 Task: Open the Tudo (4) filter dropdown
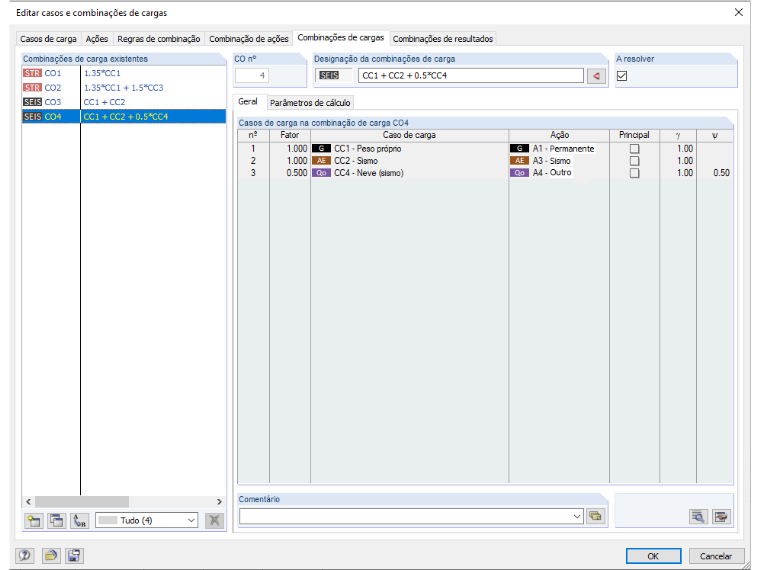[146, 521]
